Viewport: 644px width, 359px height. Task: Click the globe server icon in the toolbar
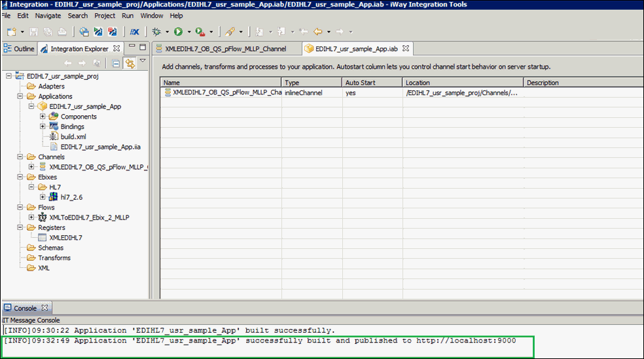tap(84, 31)
